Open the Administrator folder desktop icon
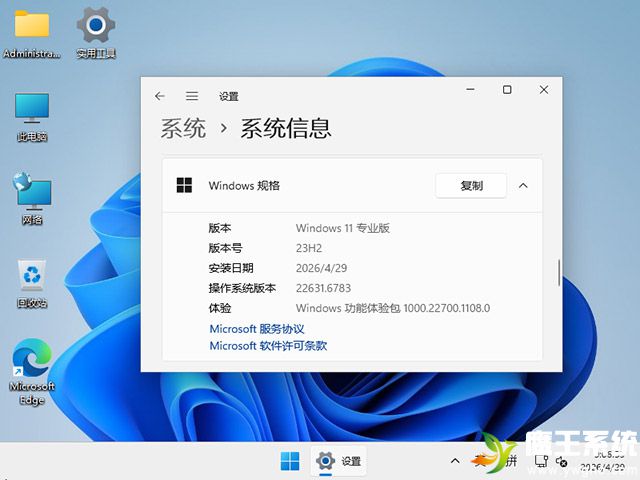The height and width of the screenshot is (480, 640). coord(32,35)
